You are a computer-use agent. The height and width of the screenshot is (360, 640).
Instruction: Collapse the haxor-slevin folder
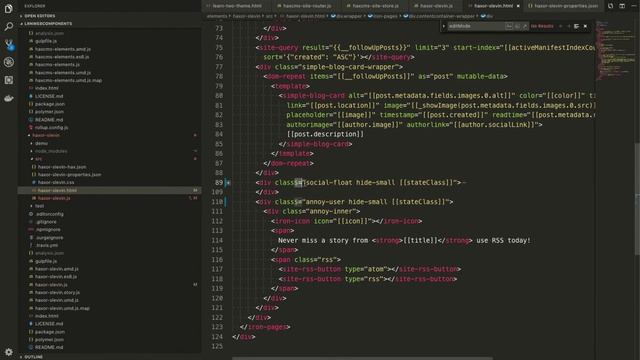point(46,135)
